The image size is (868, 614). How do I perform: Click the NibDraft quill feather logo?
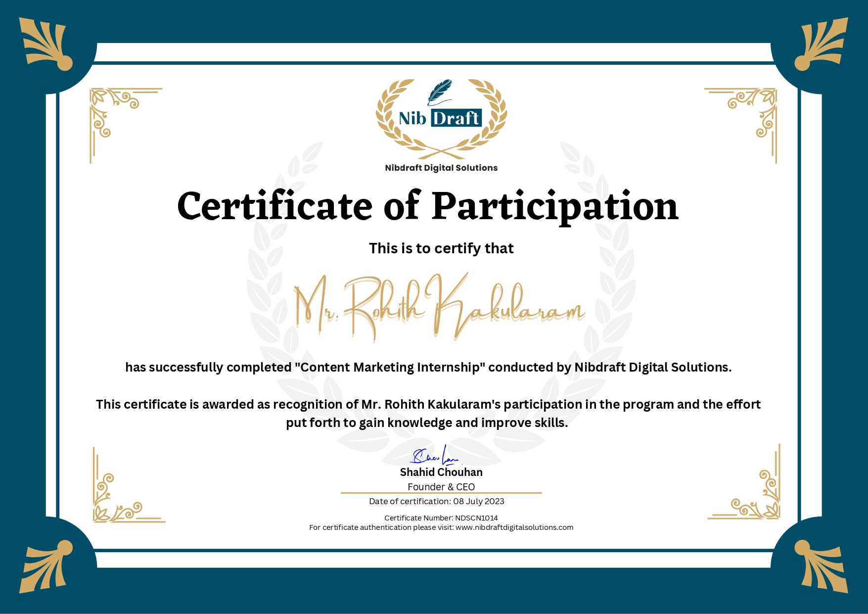439,90
